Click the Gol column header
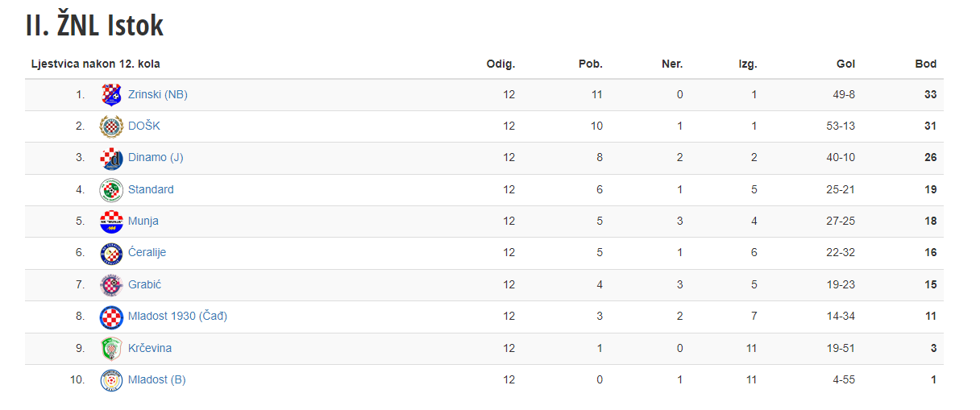Viewport: 980px width, 410px height. point(846,64)
